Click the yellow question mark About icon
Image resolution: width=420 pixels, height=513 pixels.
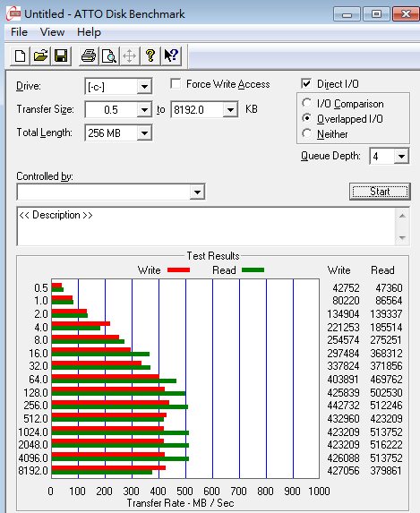[x=150, y=56]
